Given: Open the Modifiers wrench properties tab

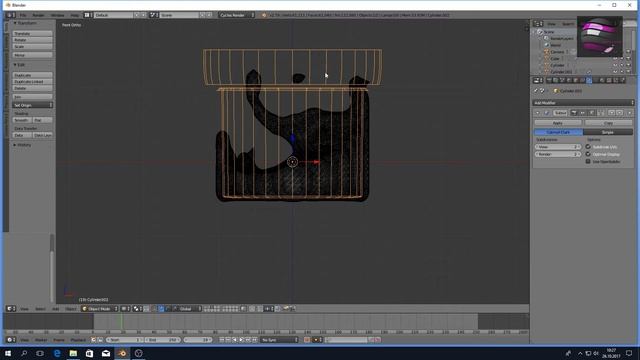Looking at the screenshot, I should point(589,80).
